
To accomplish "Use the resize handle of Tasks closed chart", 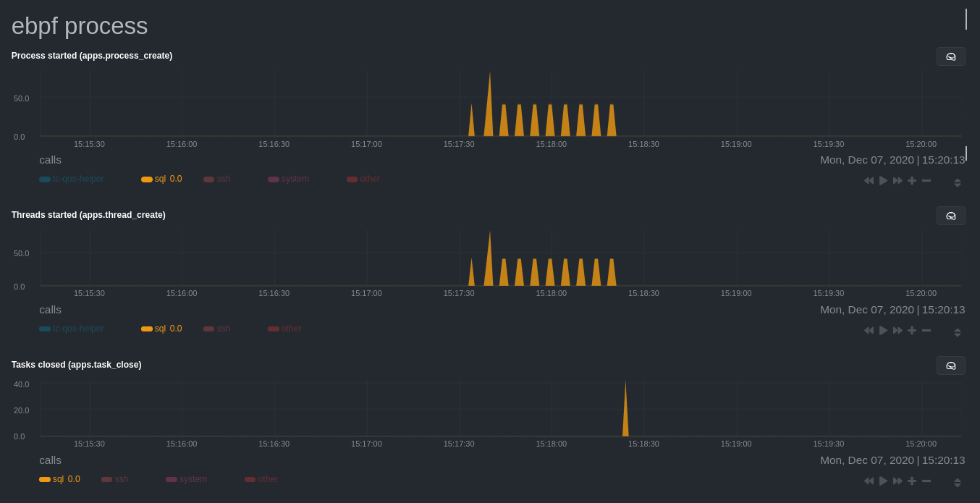I will click(958, 483).
